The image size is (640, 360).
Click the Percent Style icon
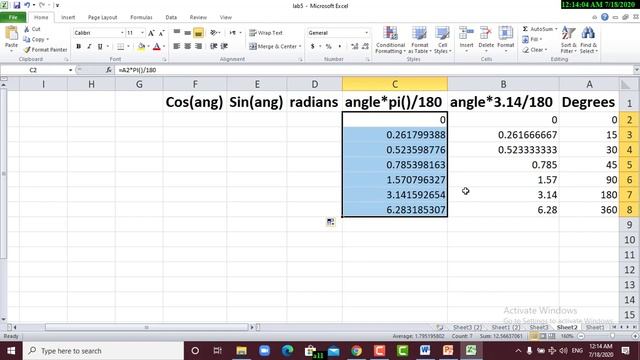(329, 47)
